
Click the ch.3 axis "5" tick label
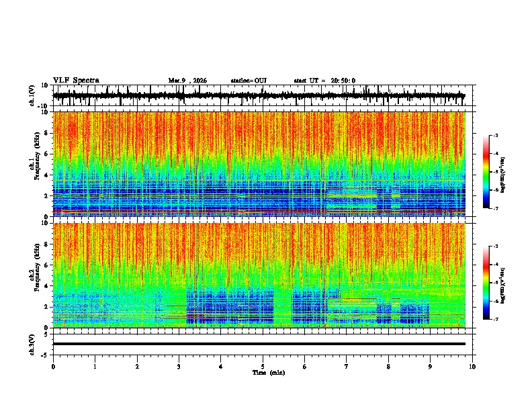pos(46,334)
